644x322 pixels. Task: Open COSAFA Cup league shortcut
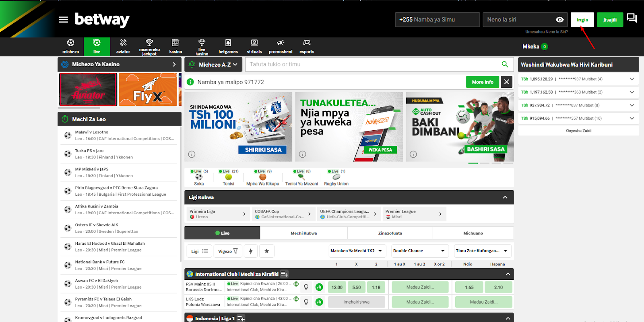[x=283, y=214]
